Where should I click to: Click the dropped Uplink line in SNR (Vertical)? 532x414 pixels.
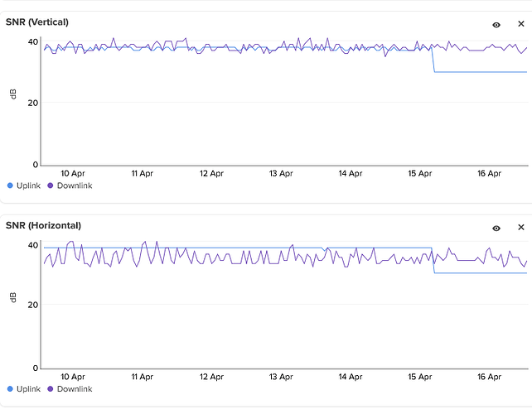481,72
